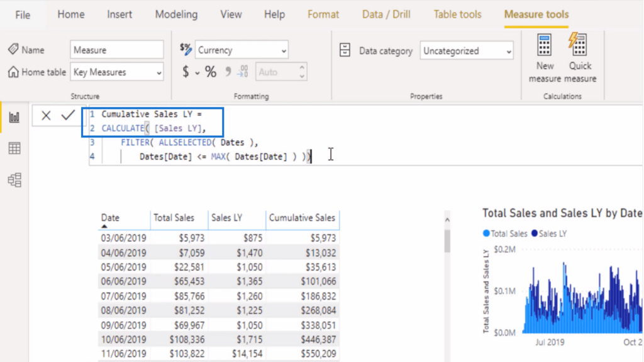Click the table scroll up arrow
The height and width of the screenshot is (362, 644).
(447, 220)
